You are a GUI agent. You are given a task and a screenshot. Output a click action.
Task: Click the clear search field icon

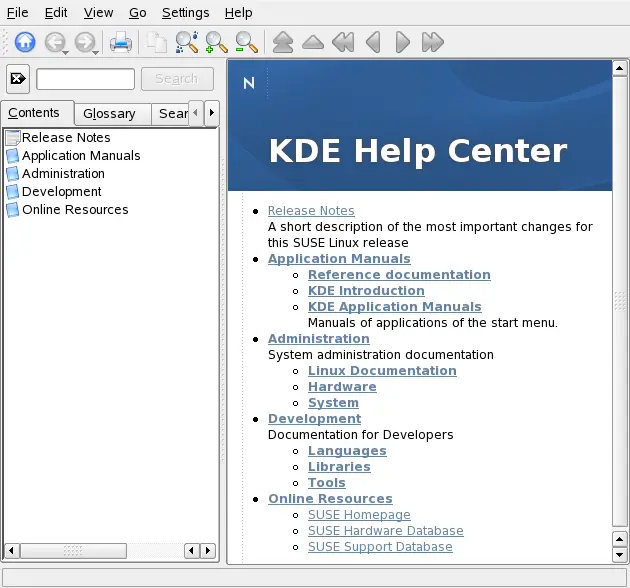pos(18,79)
